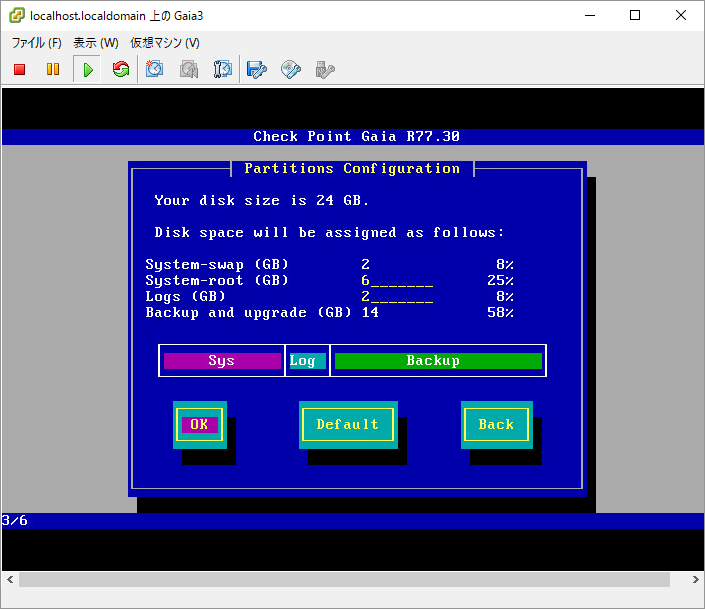Click the '3/6' step indicator
This screenshot has width=705, height=609.
point(14,520)
